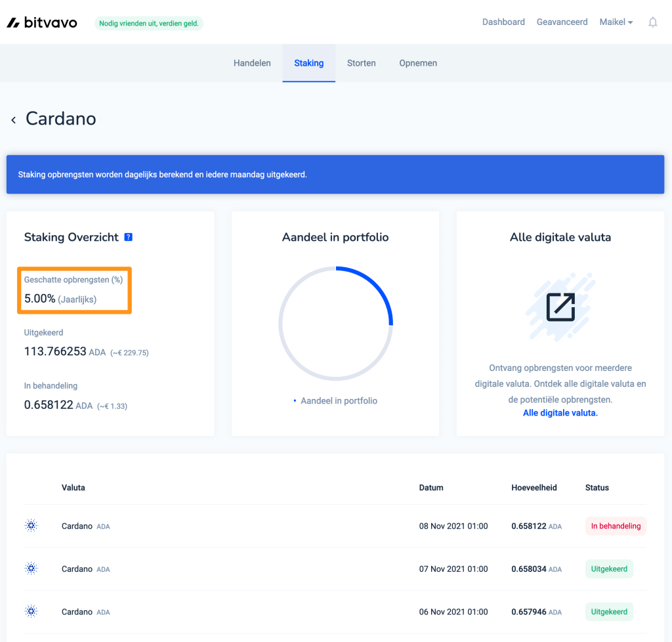672x642 pixels.
Task: Click the Cardano icon in the 07 Nov row
Action: click(31, 568)
